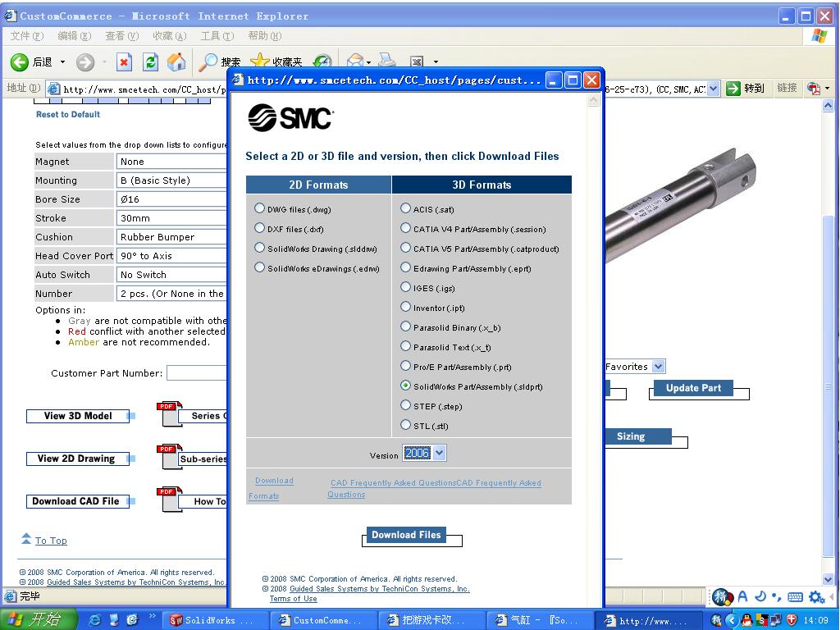The width and height of the screenshot is (840, 630).
Task: Click the edit toolbar icon next to print
Action: [418, 62]
